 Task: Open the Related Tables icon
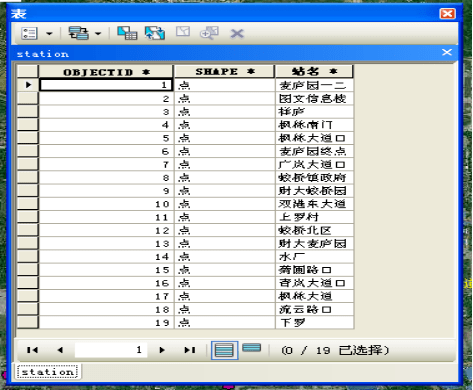coord(79,33)
